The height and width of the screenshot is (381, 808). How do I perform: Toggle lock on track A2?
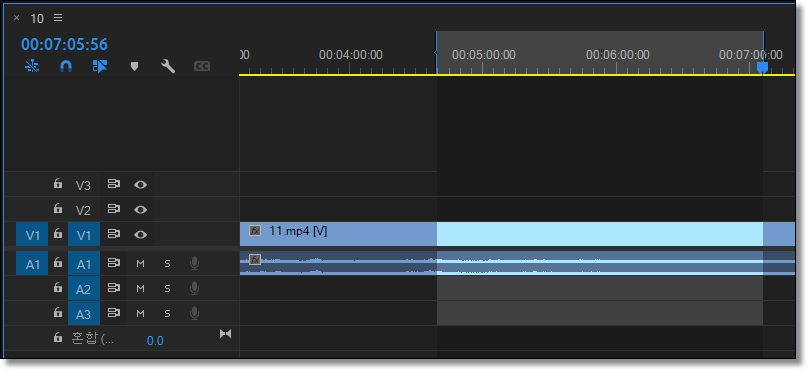(x=58, y=288)
